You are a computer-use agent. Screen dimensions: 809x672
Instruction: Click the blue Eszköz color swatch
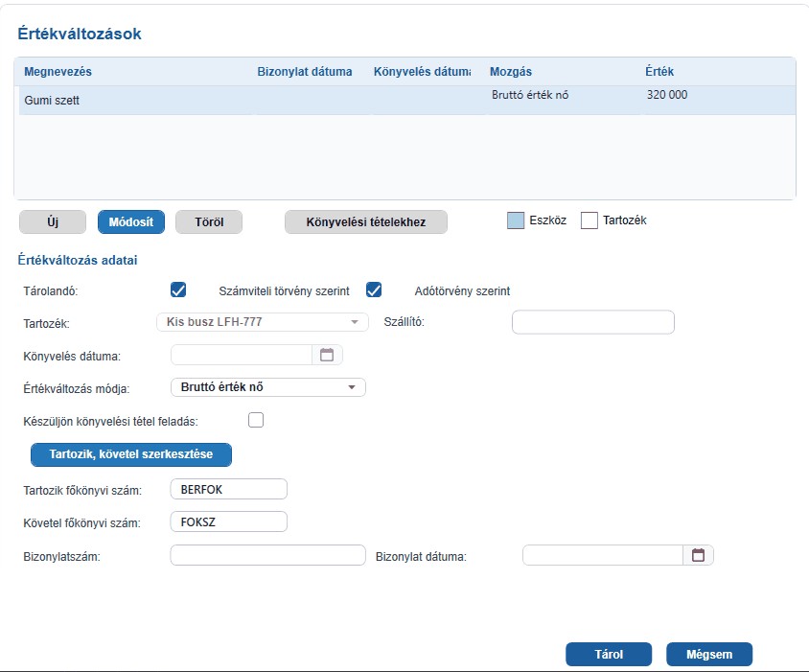[516, 220]
